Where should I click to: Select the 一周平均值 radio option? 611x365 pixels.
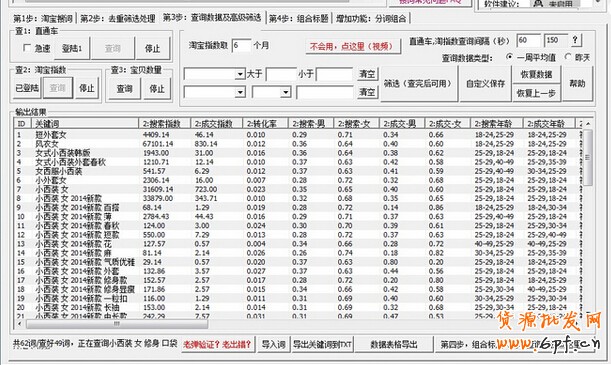click(x=510, y=57)
